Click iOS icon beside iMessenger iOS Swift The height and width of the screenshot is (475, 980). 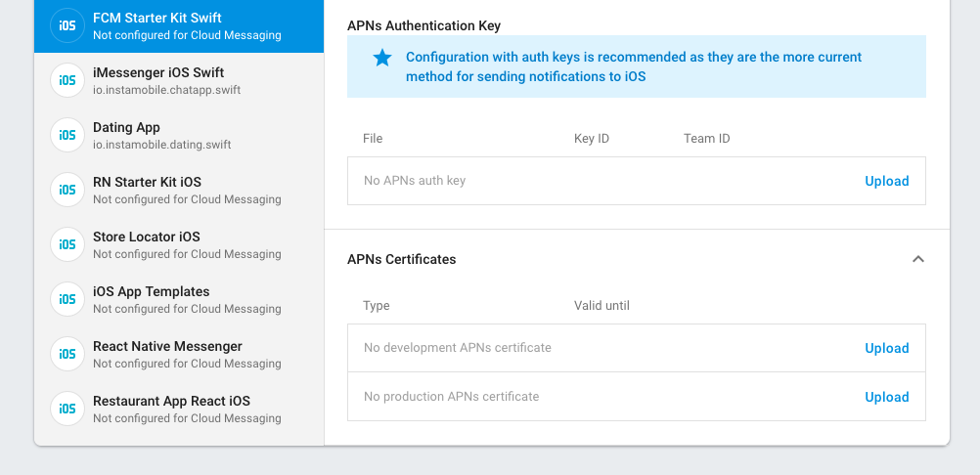(67, 80)
